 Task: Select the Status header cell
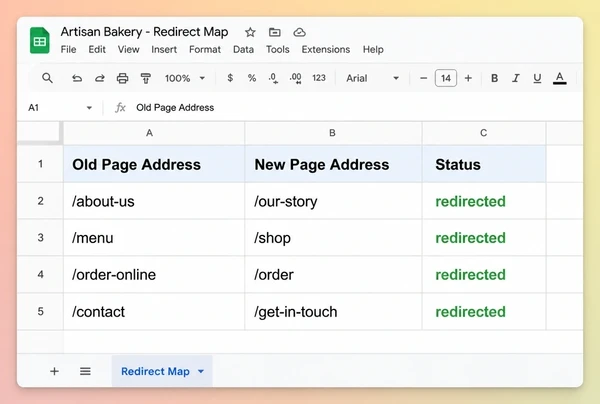484,164
